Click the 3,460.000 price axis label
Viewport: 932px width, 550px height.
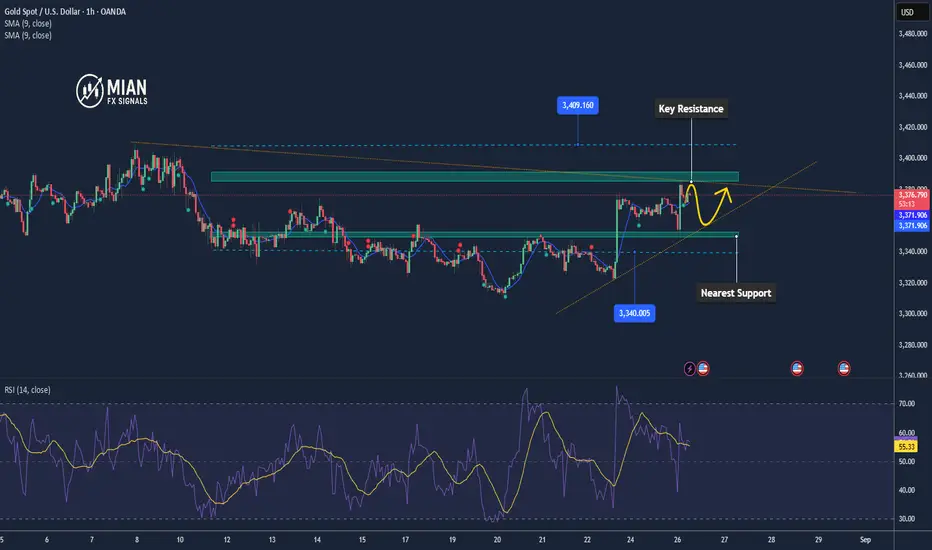click(912, 65)
